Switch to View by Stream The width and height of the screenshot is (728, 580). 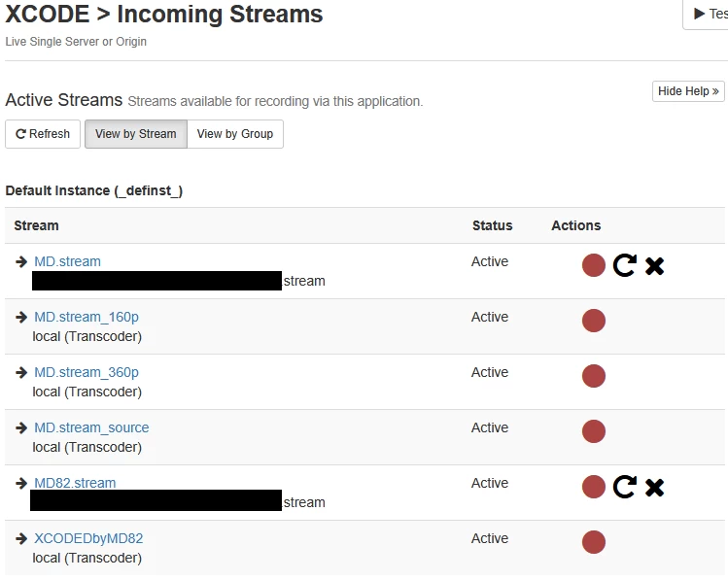coord(135,134)
